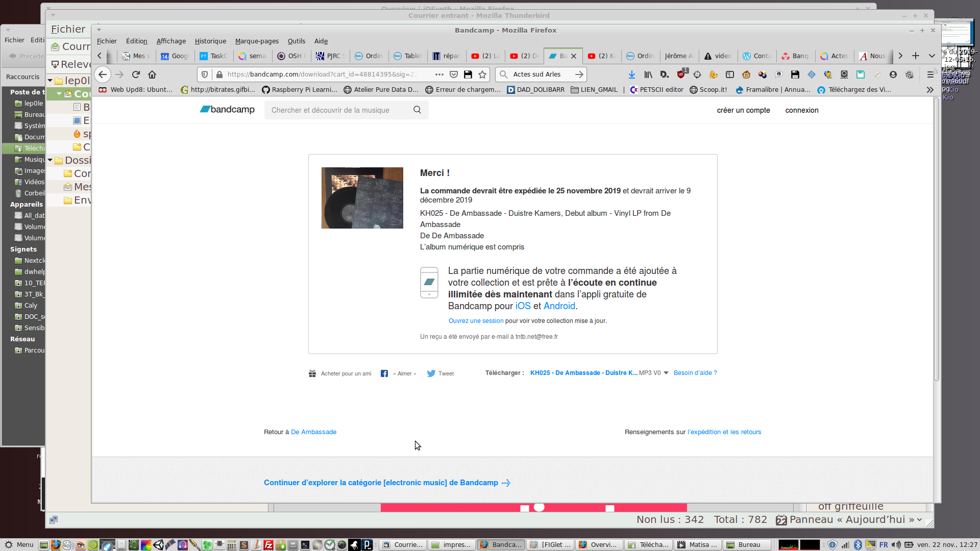Click the uBlock Origin extension icon
Screen dimensions: 980x551
point(681,74)
